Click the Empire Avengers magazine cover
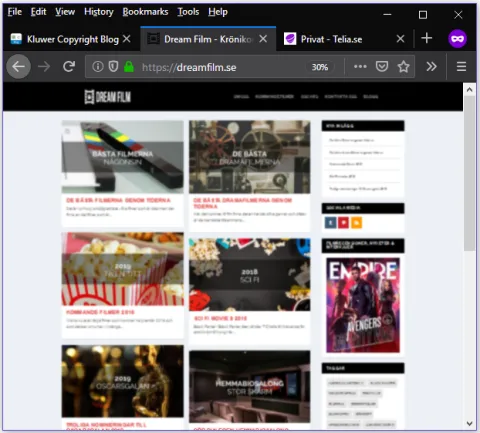480x433 pixels. 363,305
